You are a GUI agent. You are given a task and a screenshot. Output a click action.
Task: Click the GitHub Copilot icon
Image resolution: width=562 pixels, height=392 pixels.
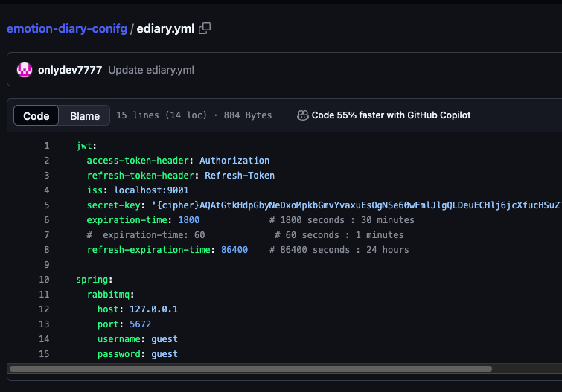[x=302, y=115]
